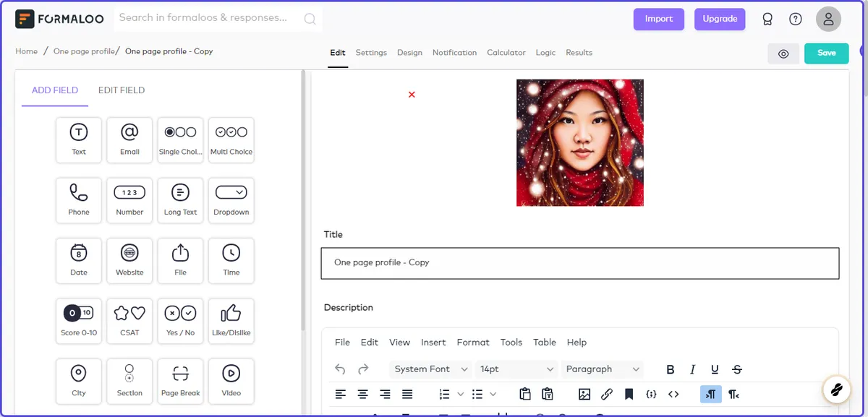Add a Multi Choice field

point(231,140)
